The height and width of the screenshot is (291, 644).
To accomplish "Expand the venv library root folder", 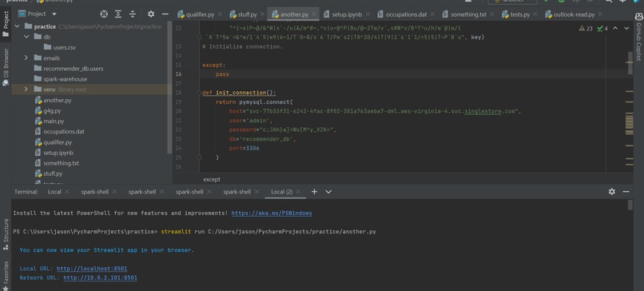I will [26, 90].
